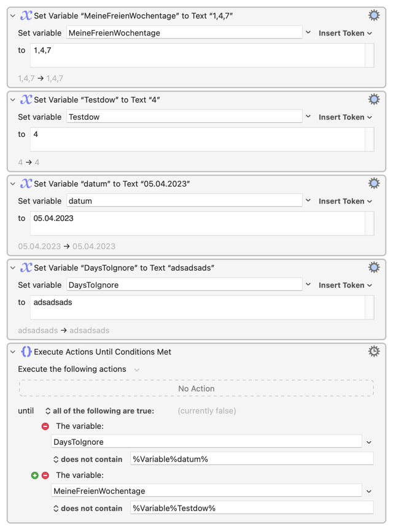The image size is (393, 532).
Task: Collapse the Set Variable MeineFreienWochentage action
Action: pos(12,16)
